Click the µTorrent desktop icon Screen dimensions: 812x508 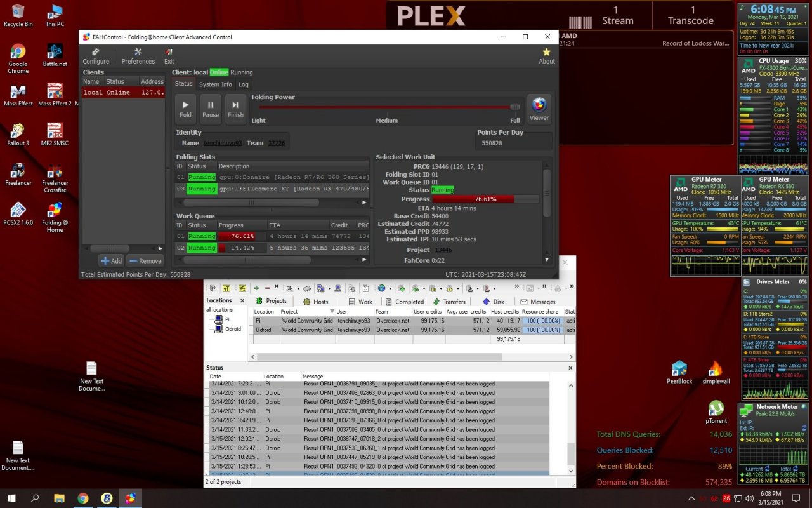716,411
